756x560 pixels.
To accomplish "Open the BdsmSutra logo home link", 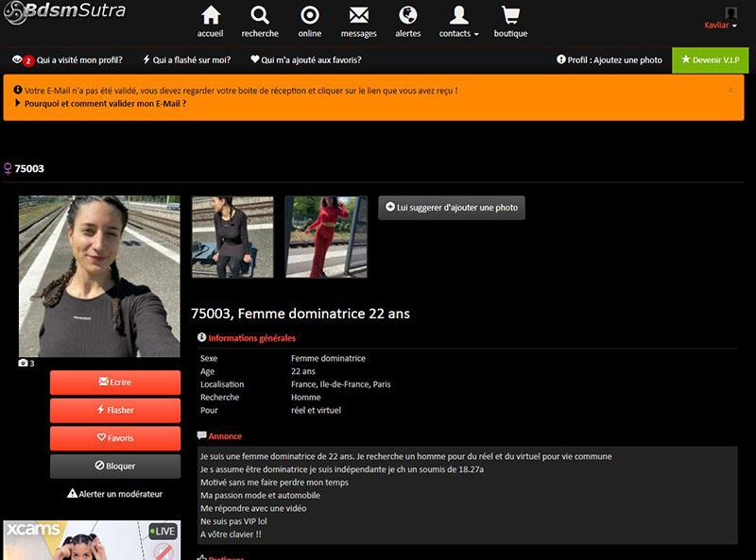I will click(x=64, y=10).
